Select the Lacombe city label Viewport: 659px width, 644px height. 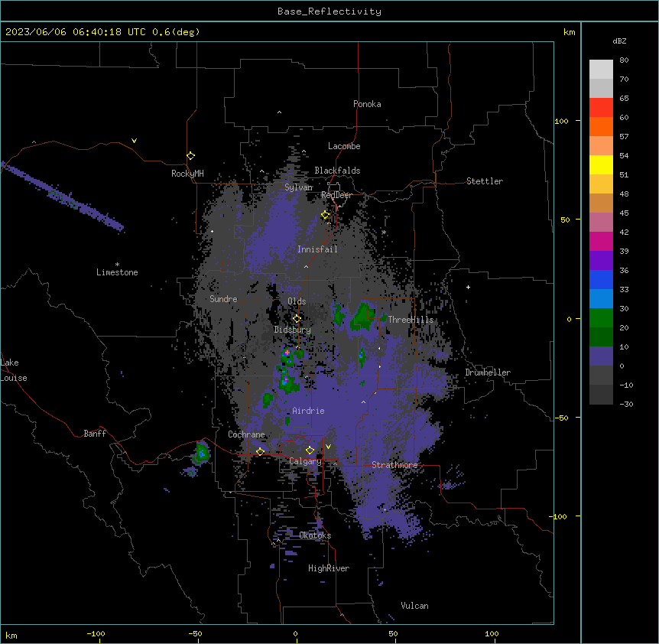[344, 146]
